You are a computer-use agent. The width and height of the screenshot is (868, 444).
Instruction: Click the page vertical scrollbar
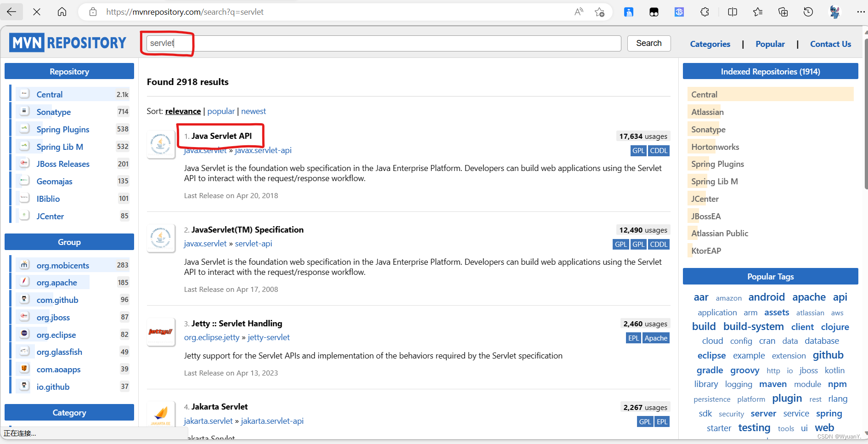[865, 115]
